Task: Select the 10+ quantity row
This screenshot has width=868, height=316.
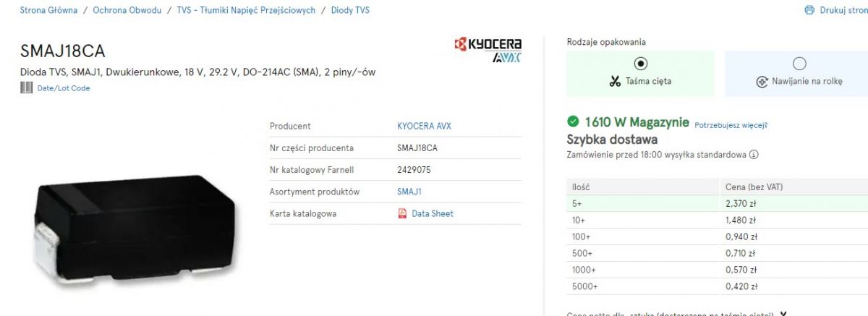Action: [x=717, y=220]
